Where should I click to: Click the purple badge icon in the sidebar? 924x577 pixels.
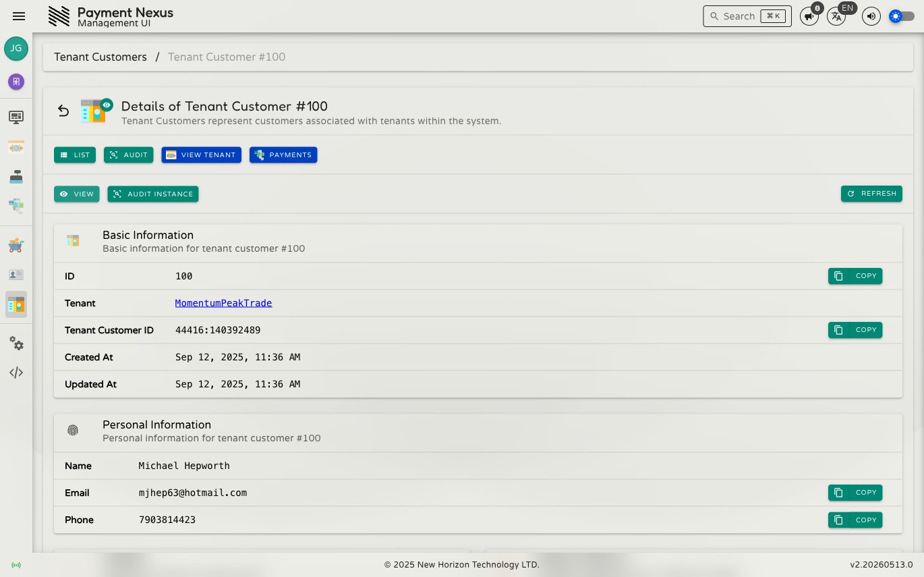[x=16, y=82]
